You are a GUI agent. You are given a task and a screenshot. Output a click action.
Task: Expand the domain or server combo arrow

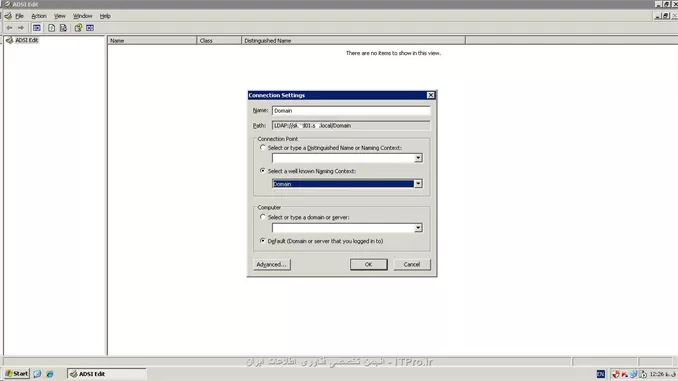pos(418,228)
